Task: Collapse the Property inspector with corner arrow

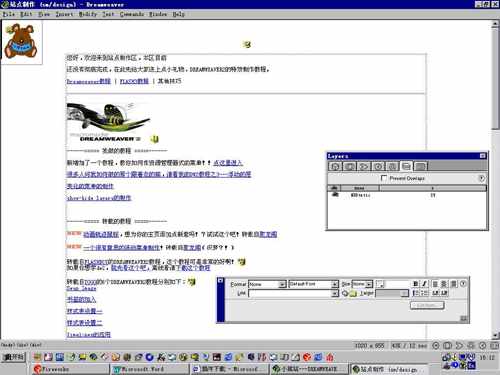Action: point(464,319)
